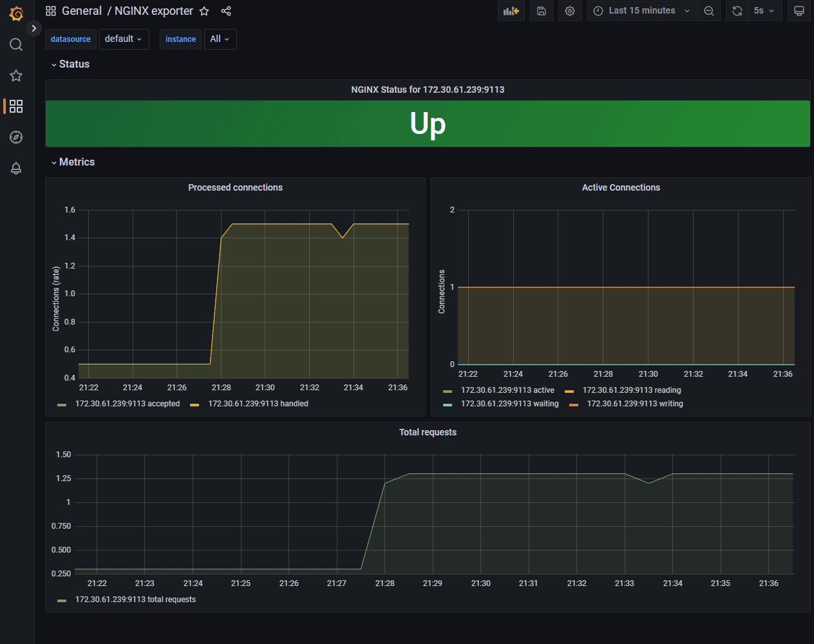This screenshot has width=814, height=644.
Task: Share dashboard using share icon
Action: tap(226, 11)
